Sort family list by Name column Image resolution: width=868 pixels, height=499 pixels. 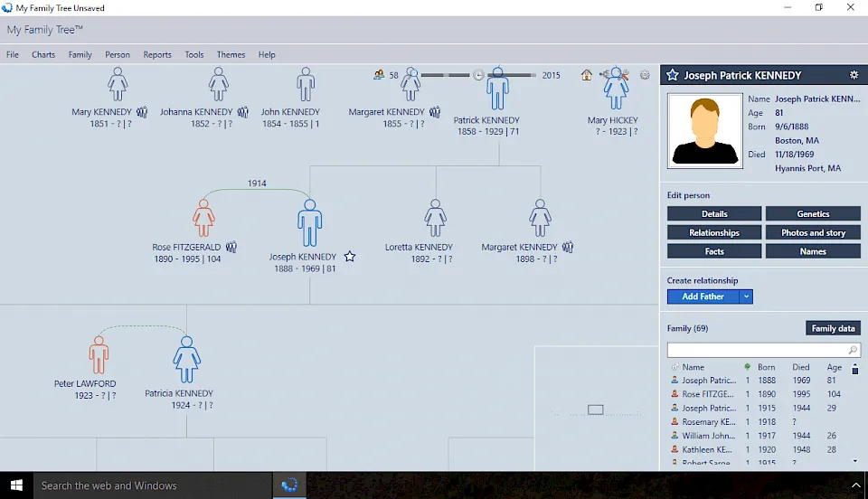693,367
